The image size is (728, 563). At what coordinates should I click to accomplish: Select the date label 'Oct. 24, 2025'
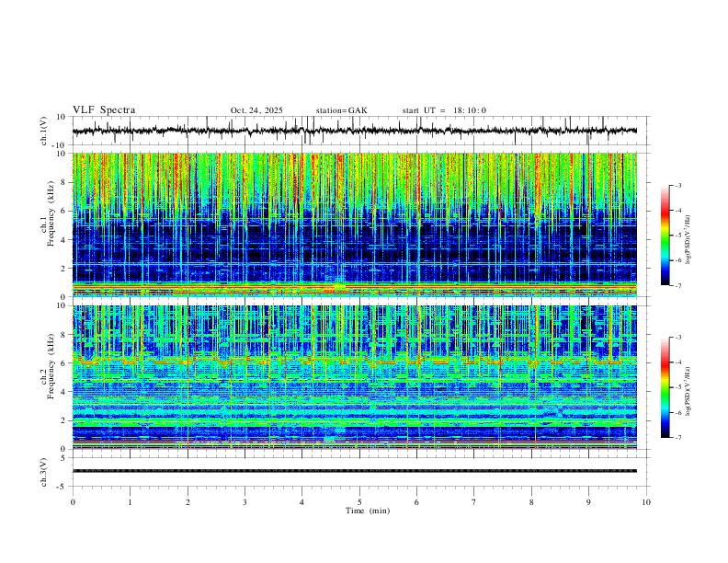(256, 110)
